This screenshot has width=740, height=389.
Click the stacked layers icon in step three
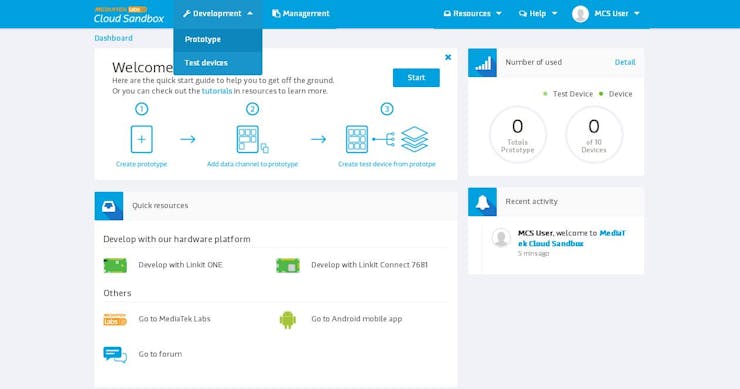click(414, 139)
